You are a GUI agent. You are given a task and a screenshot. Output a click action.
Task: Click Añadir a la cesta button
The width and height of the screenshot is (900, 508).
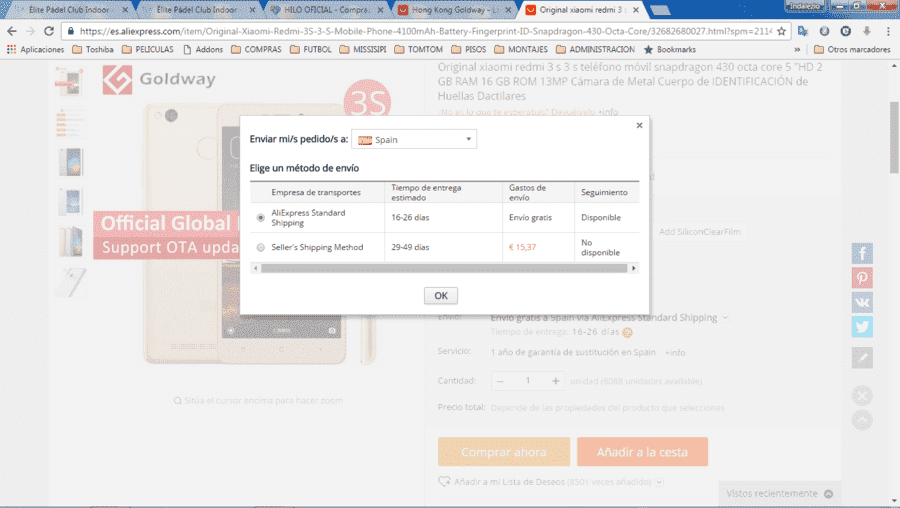pyautogui.click(x=642, y=452)
